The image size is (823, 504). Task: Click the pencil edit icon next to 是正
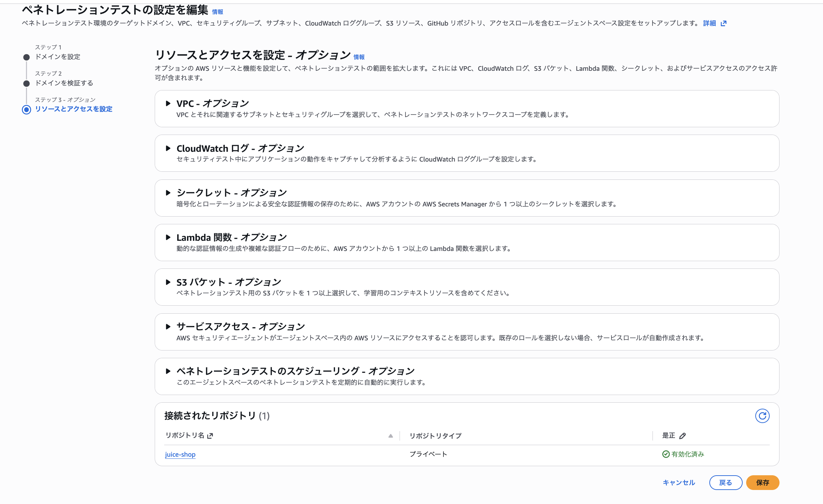tap(682, 436)
